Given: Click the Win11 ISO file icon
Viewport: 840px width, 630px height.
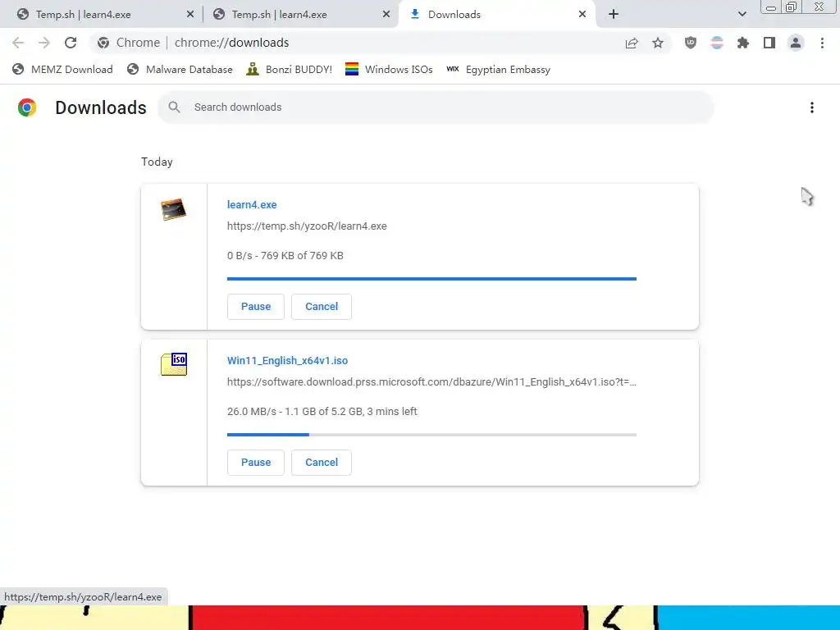Looking at the screenshot, I should coord(174,364).
